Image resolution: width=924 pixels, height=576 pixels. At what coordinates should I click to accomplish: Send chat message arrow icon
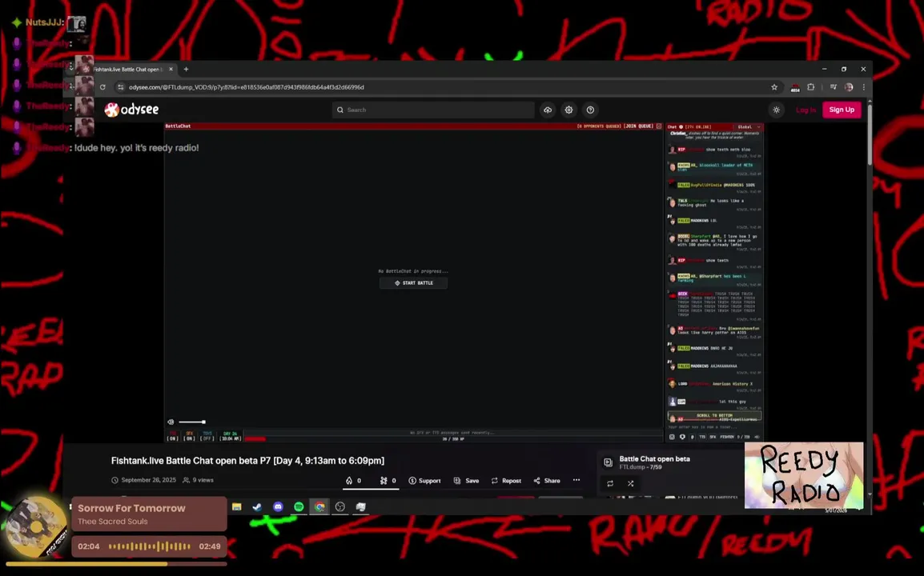point(757,437)
